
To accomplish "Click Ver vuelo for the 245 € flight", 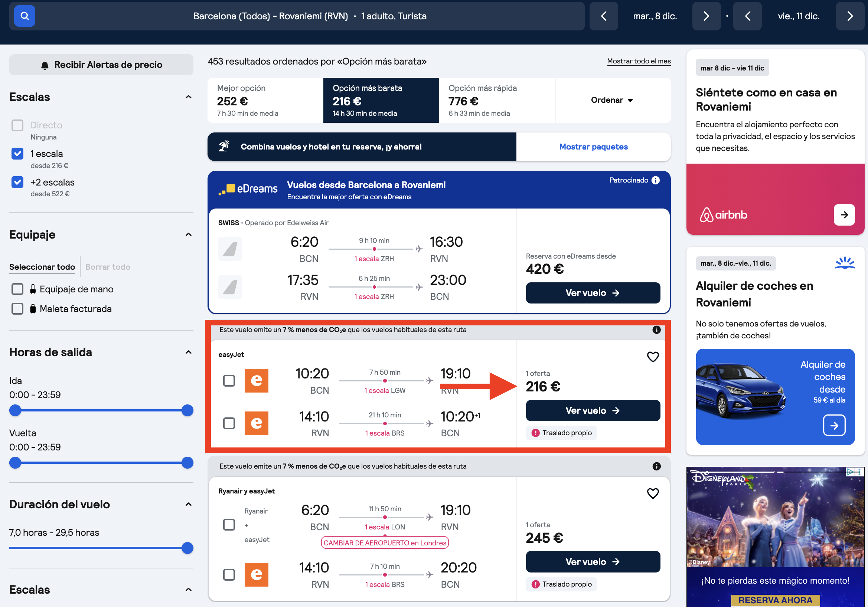I will (593, 562).
